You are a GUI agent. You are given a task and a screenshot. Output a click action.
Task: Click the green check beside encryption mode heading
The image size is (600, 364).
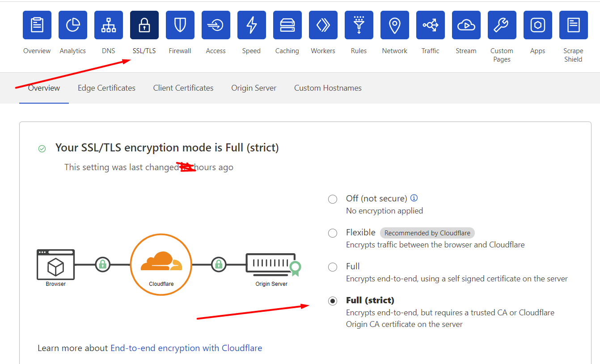pyautogui.click(x=42, y=149)
